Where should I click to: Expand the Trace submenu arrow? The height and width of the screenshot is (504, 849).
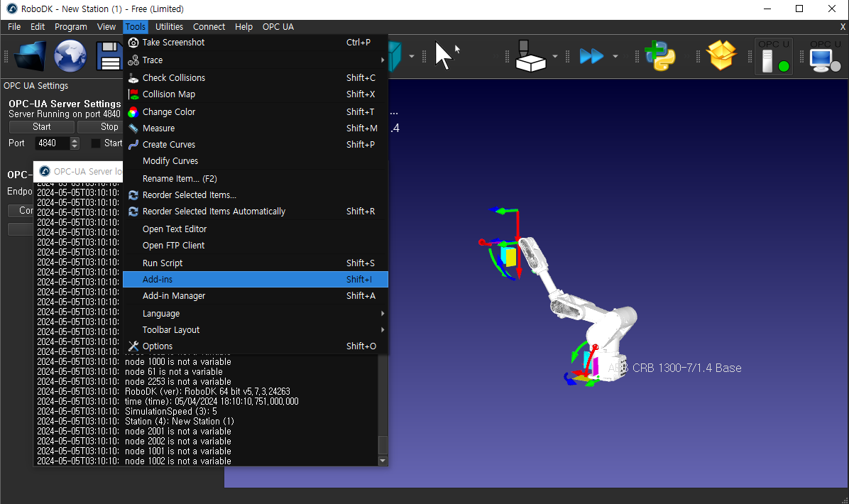[383, 60]
